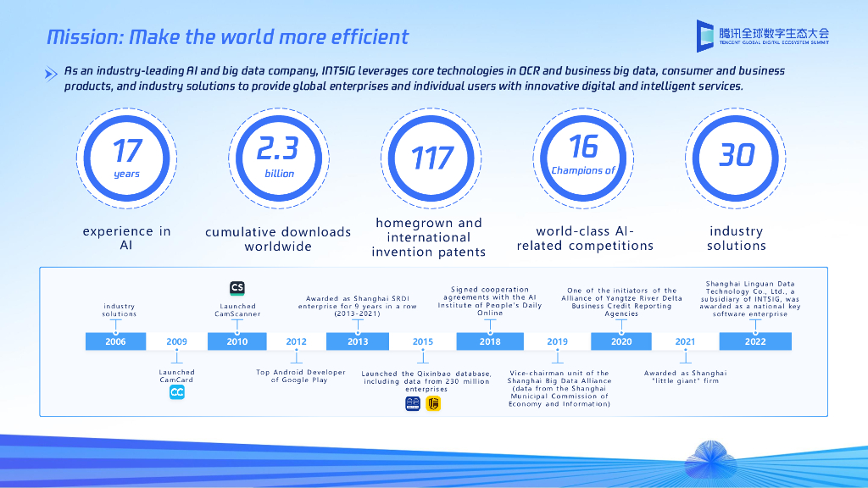Click the 16 Champions of circle
The width and height of the screenshot is (868, 488).
pos(583,158)
